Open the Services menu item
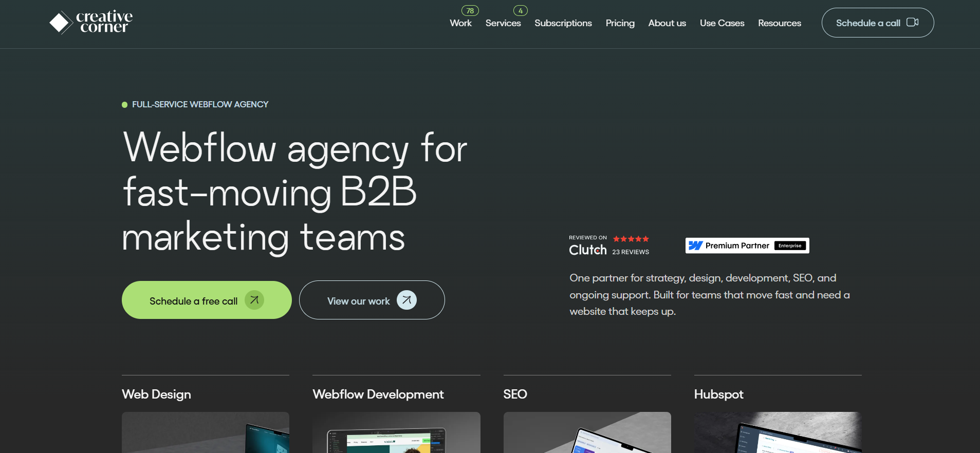This screenshot has height=453, width=980. point(503,23)
